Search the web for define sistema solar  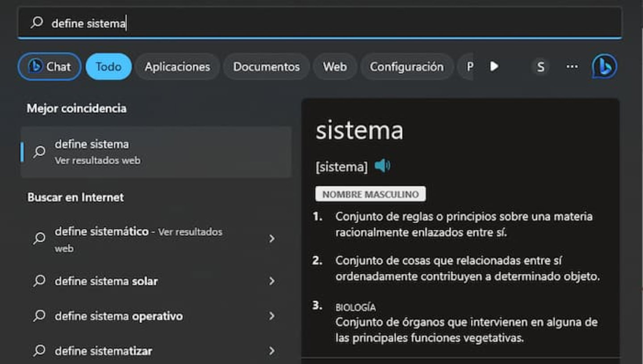(156, 281)
